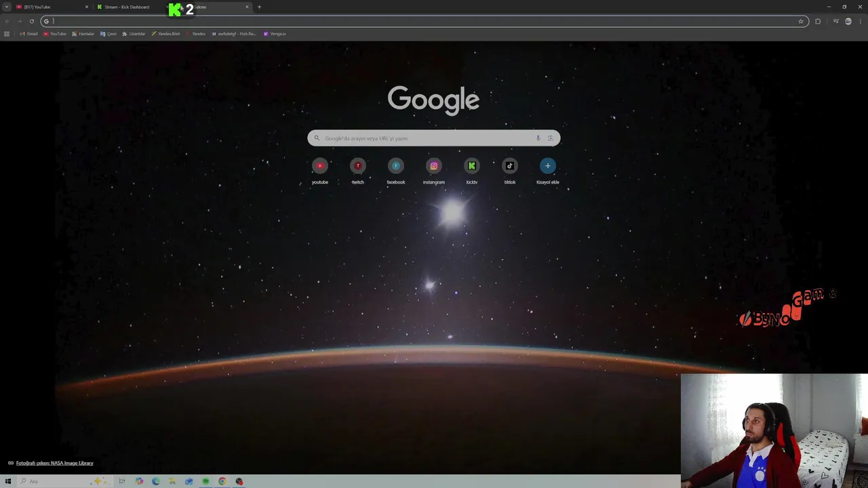Open the apps grid in bookmarks bar
Viewport: 868px width, 488px height.
pos(7,34)
